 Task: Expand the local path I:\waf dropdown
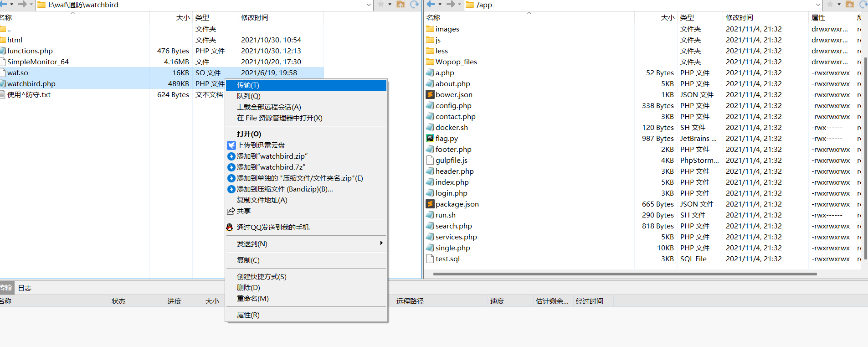click(x=369, y=5)
